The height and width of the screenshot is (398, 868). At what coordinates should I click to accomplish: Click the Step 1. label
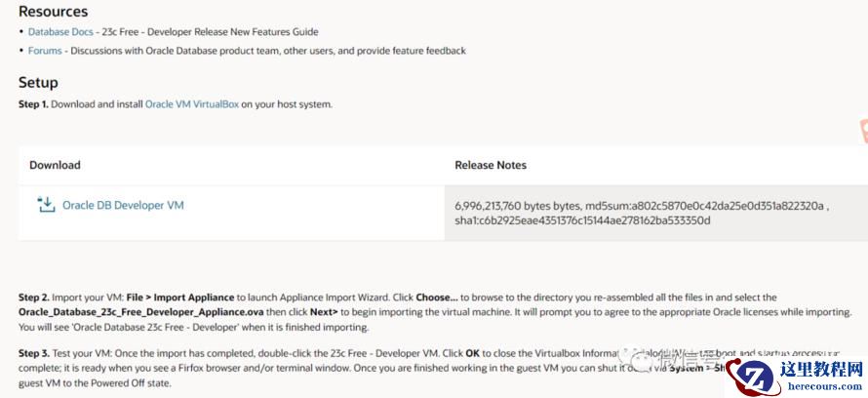[33, 104]
